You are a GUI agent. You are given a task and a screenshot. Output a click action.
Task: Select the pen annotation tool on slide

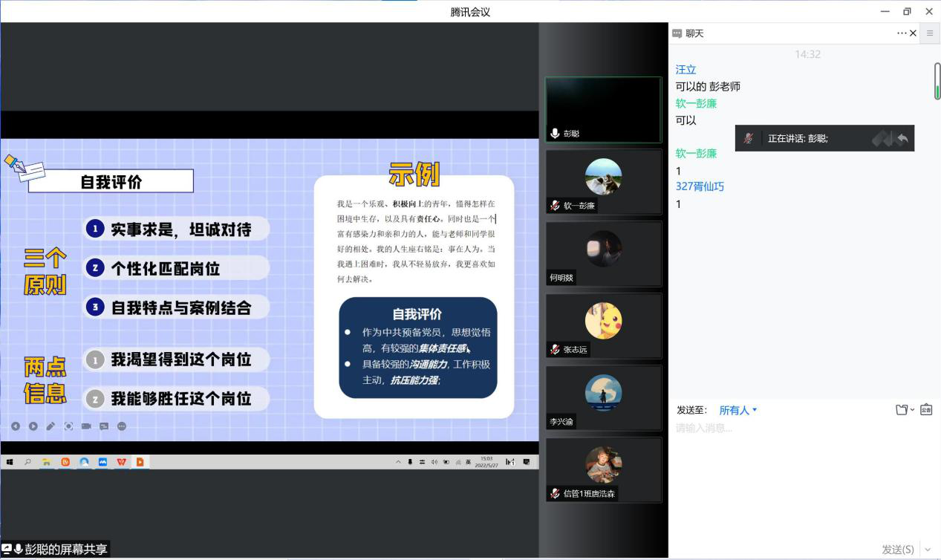pos(51,426)
